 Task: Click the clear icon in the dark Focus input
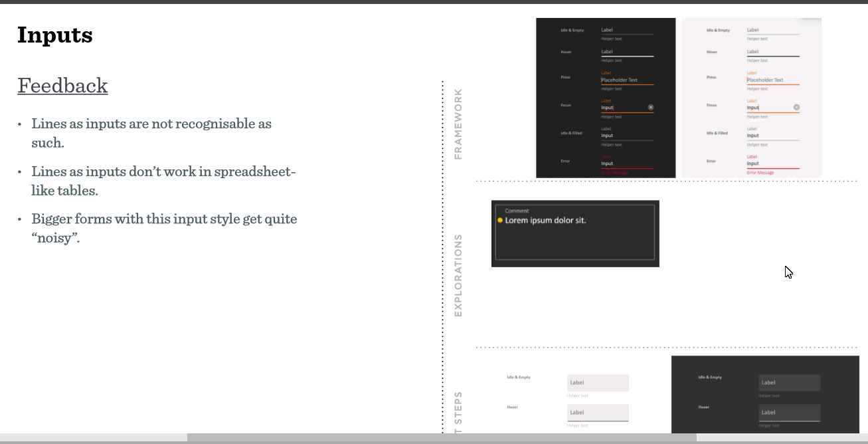[x=651, y=107]
